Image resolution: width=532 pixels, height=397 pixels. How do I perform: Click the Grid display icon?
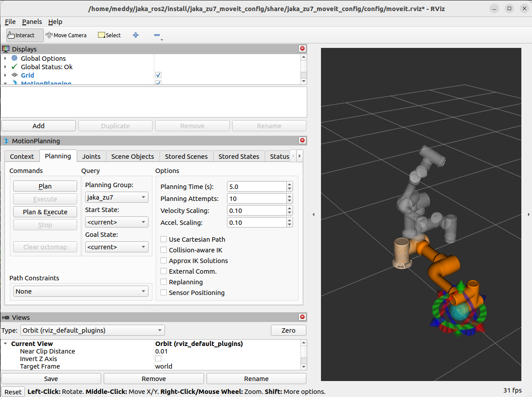tap(15, 75)
